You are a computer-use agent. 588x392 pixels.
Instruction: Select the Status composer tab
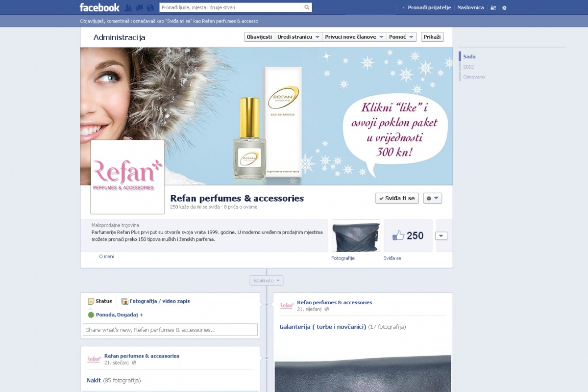[x=100, y=301]
